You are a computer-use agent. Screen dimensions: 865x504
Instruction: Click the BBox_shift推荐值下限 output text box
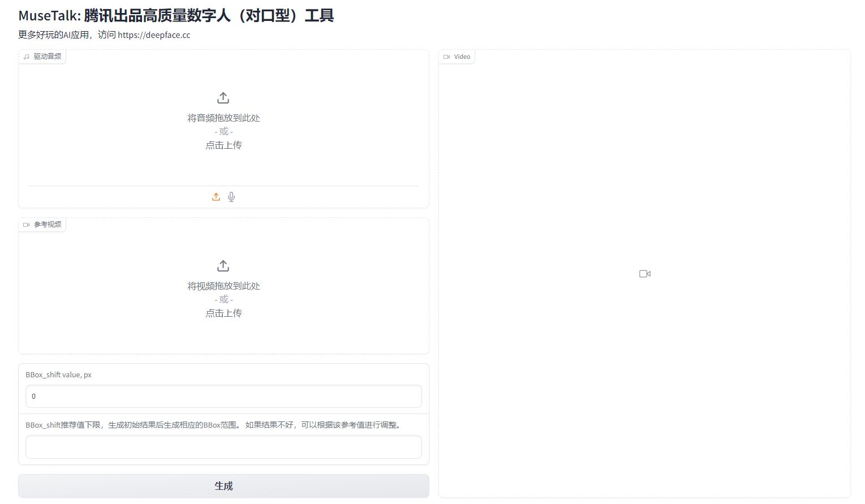tap(223, 447)
